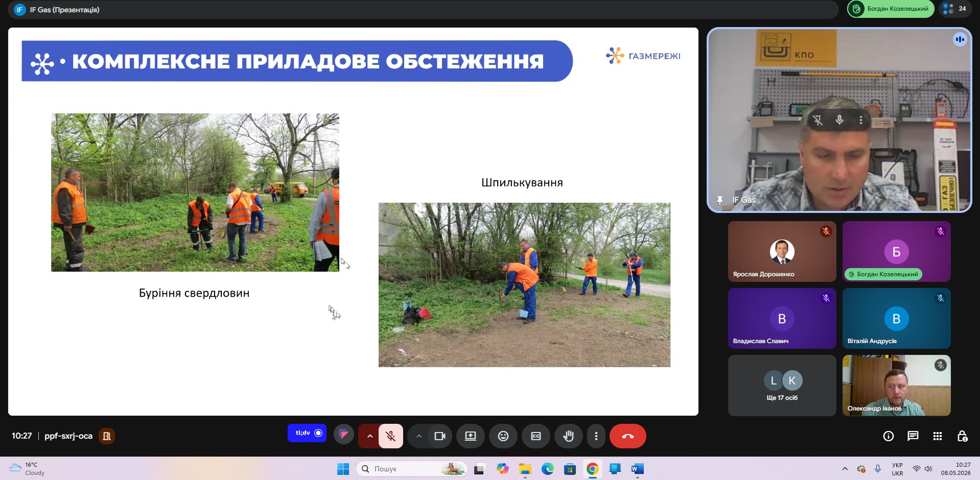Open the 'Ще 17 осіб' tile
This screenshot has width=980, height=480.
(x=782, y=386)
